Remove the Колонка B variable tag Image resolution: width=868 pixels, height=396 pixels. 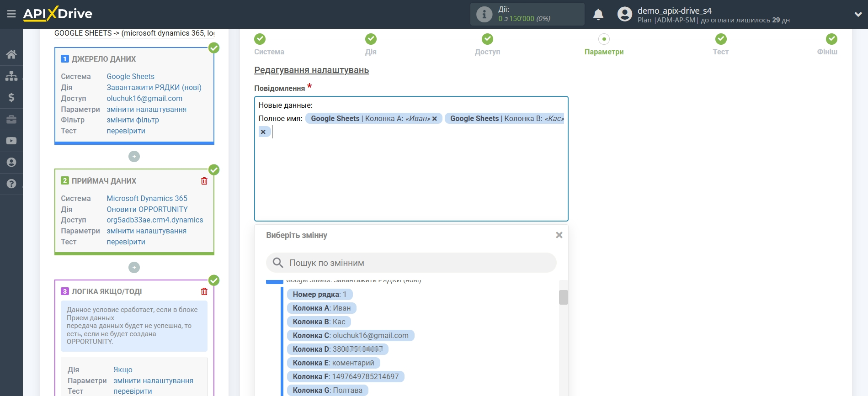[x=263, y=132]
